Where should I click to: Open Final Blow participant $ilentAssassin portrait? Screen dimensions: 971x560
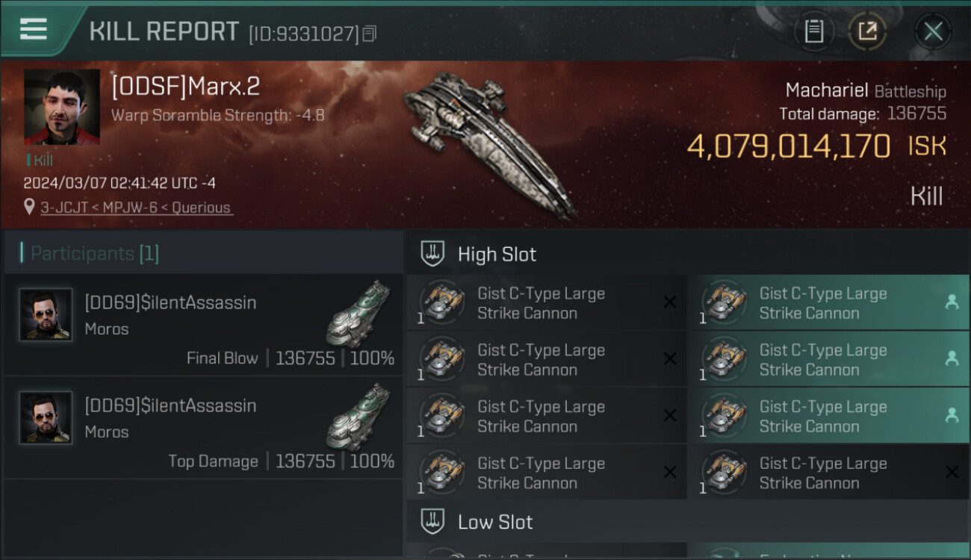coord(46,314)
